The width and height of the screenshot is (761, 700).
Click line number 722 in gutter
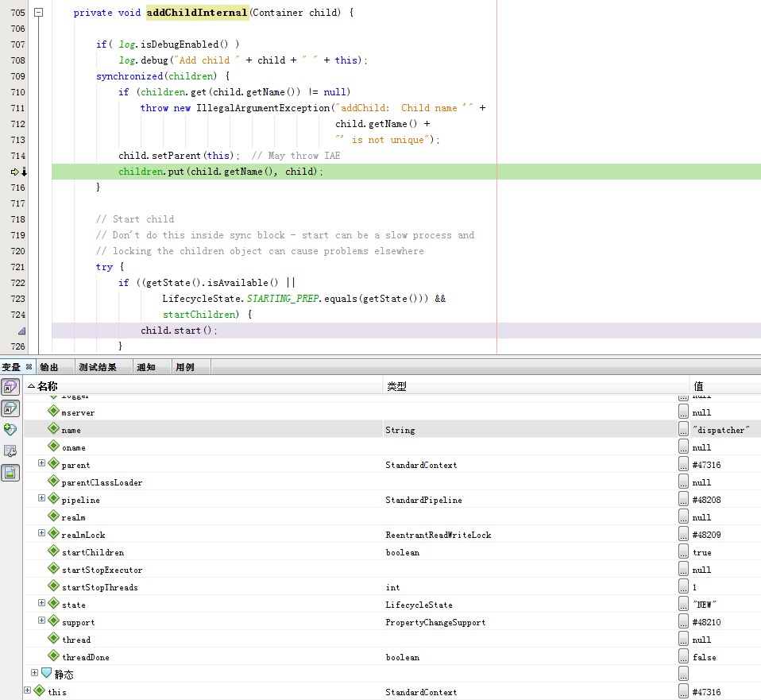click(x=18, y=283)
